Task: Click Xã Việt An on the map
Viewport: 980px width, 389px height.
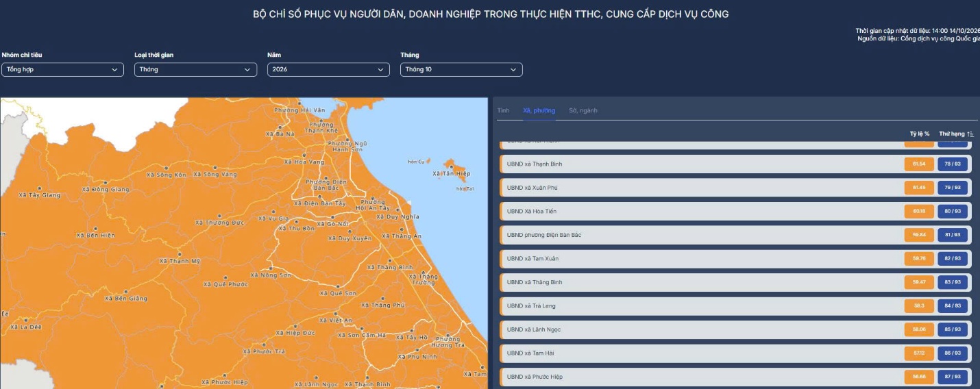Action: pyautogui.click(x=336, y=321)
